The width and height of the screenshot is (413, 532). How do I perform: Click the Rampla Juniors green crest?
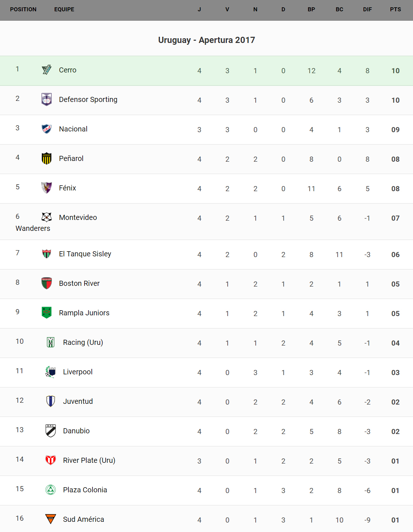pyautogui.click(x=47, y=312)
